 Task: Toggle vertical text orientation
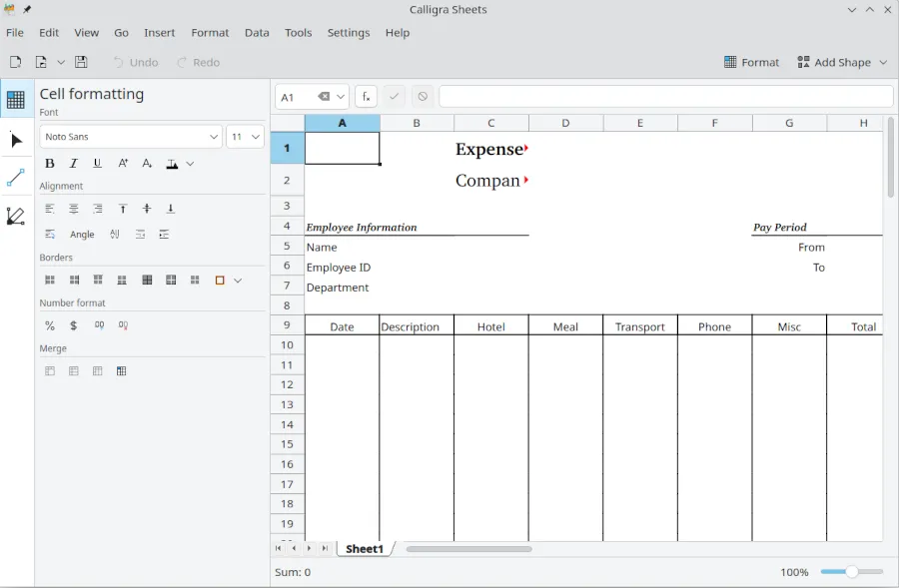(x=115, y=234)
